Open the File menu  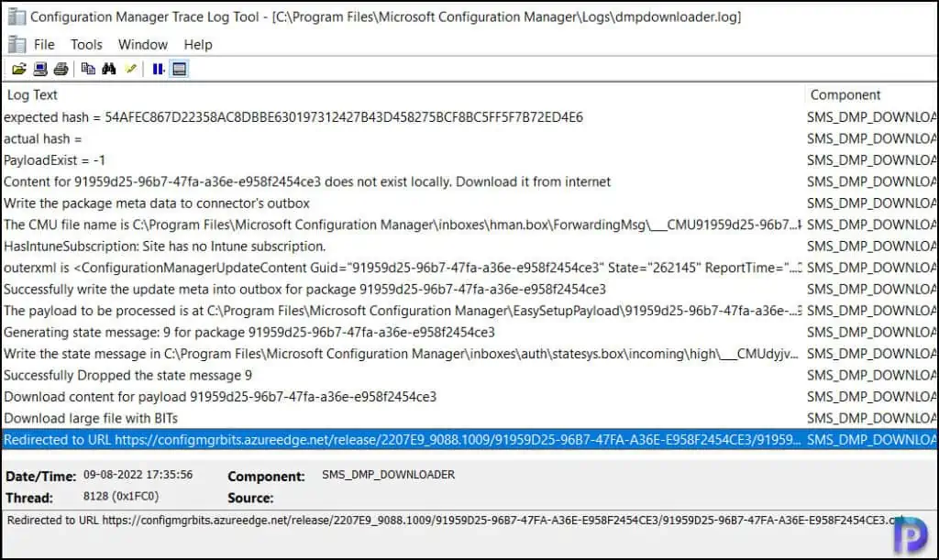tap(44, 44)
